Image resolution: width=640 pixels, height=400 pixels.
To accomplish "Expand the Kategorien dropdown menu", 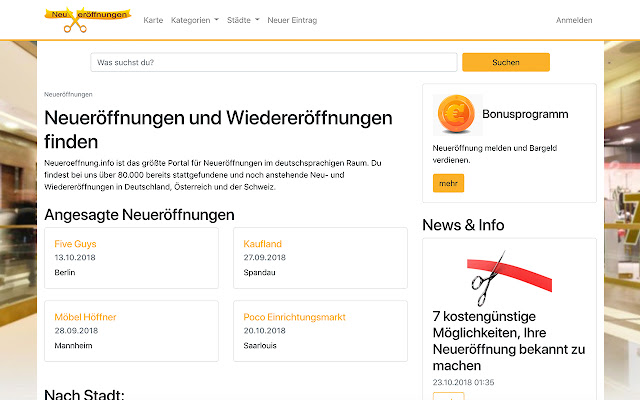I will [195, 20].
